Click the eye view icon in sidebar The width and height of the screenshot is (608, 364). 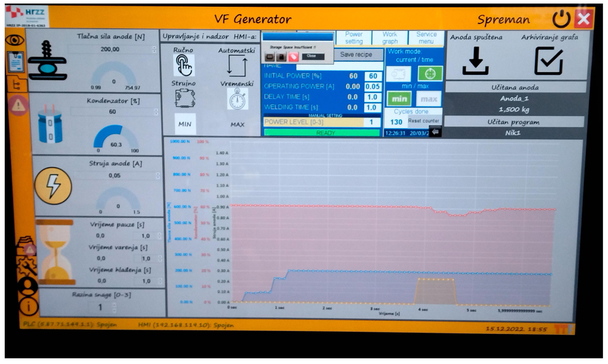click(15, 40)
